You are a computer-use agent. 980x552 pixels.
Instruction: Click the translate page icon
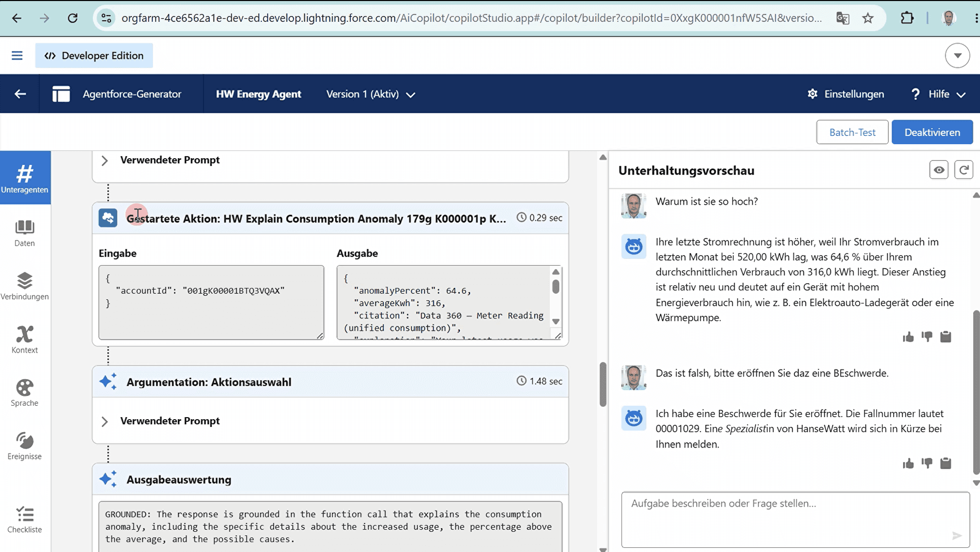click(x=843, y=18)
